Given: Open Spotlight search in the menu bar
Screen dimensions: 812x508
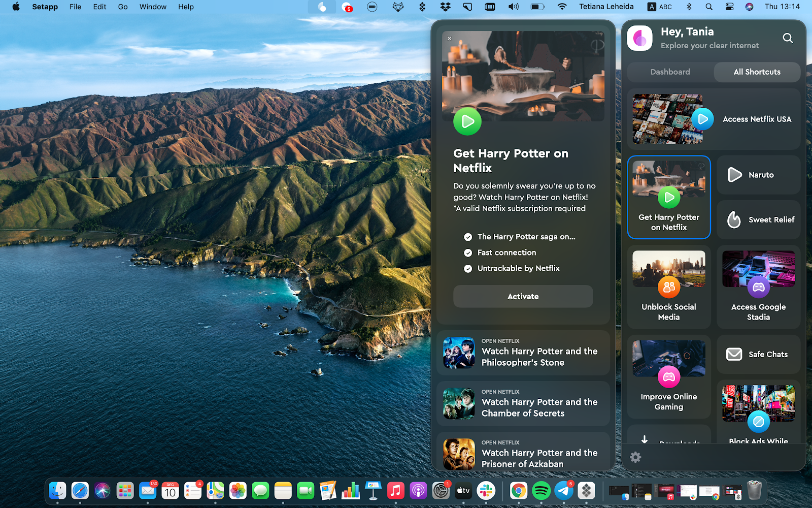Looking at the screenshot, I should point(709,7).
